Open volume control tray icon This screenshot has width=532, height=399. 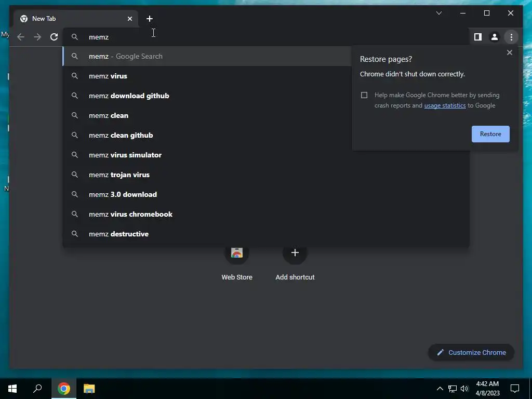[464, 389]
